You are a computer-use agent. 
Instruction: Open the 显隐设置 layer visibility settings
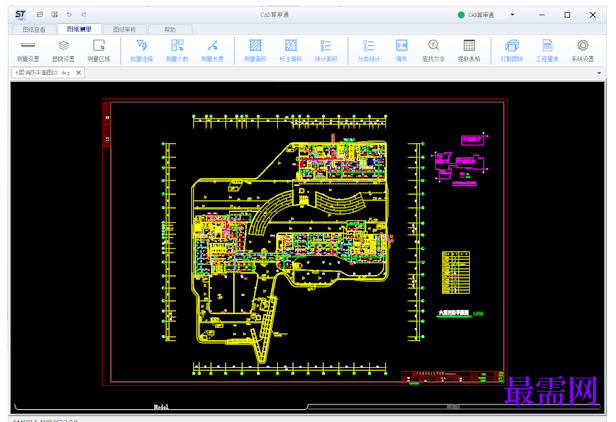63,51
